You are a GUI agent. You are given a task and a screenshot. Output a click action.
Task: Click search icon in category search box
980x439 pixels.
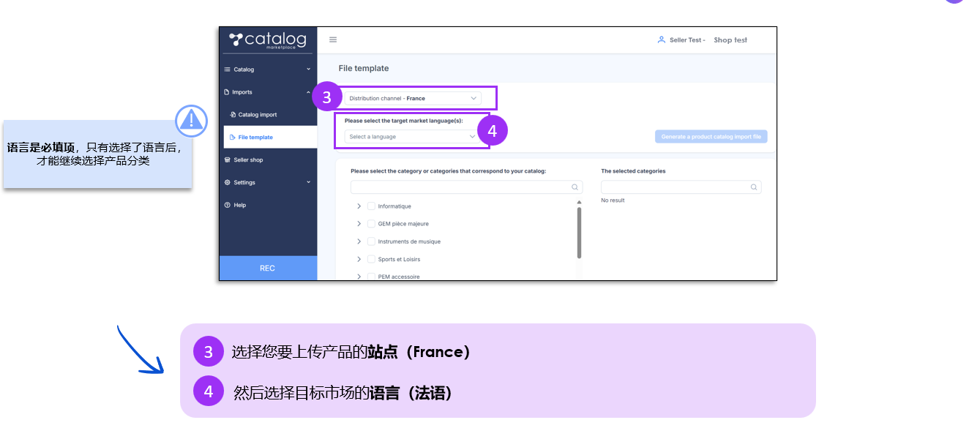(x=575, y=187)
